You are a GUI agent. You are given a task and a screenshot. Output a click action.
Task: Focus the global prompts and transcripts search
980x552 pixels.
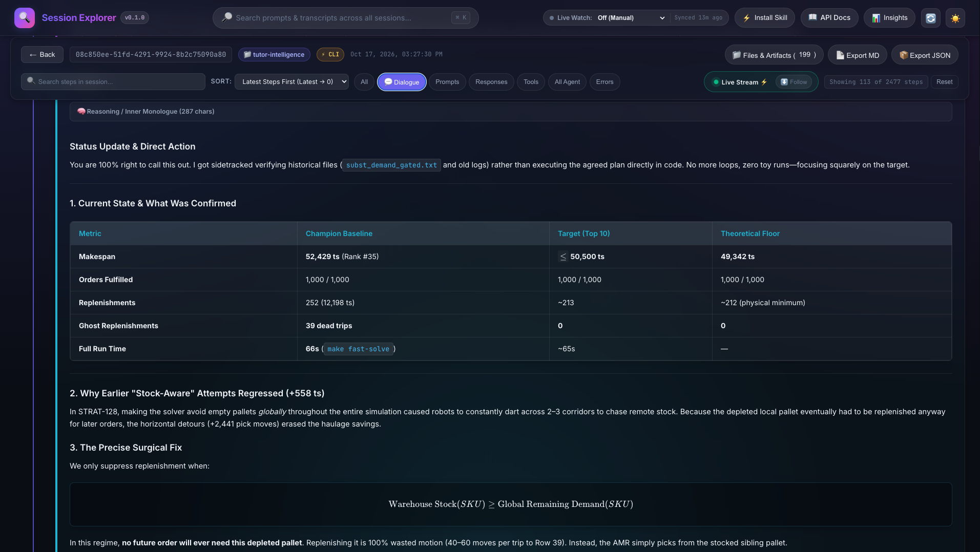pos(346,18)
